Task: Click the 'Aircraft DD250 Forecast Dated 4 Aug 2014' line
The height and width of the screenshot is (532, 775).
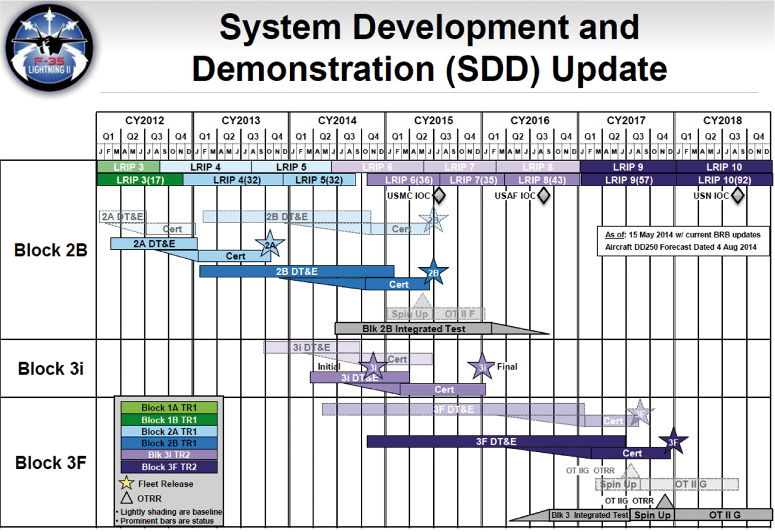Action: [x=680, y=246]
